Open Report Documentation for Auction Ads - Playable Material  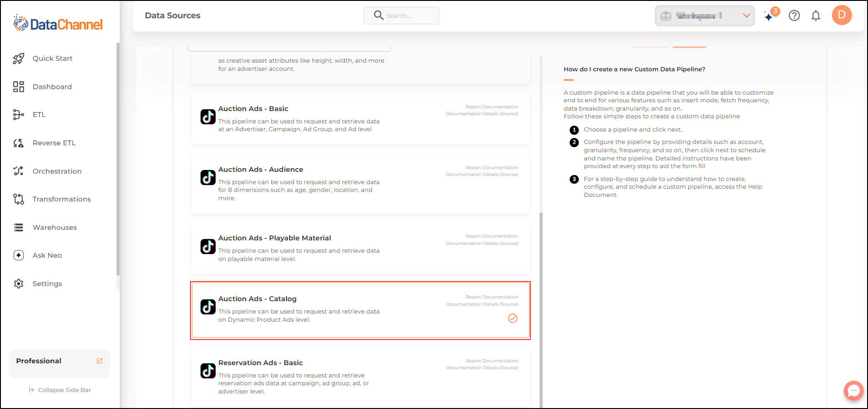tap(492, 236)
